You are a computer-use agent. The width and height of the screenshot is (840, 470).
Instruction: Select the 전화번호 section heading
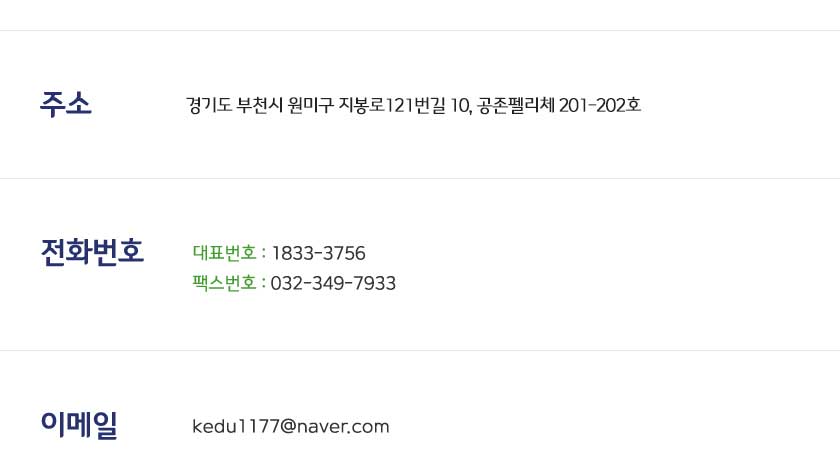point(92,252)
